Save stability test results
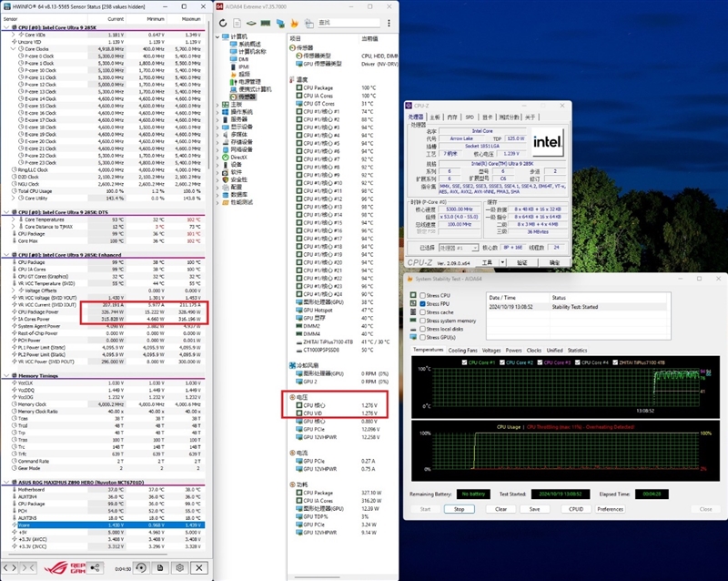The width and height of the screenshot is (728, 581). point(534,509)
